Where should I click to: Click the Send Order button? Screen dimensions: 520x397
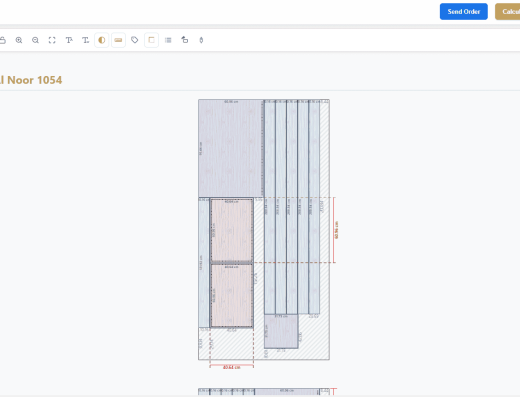point(464,12)
